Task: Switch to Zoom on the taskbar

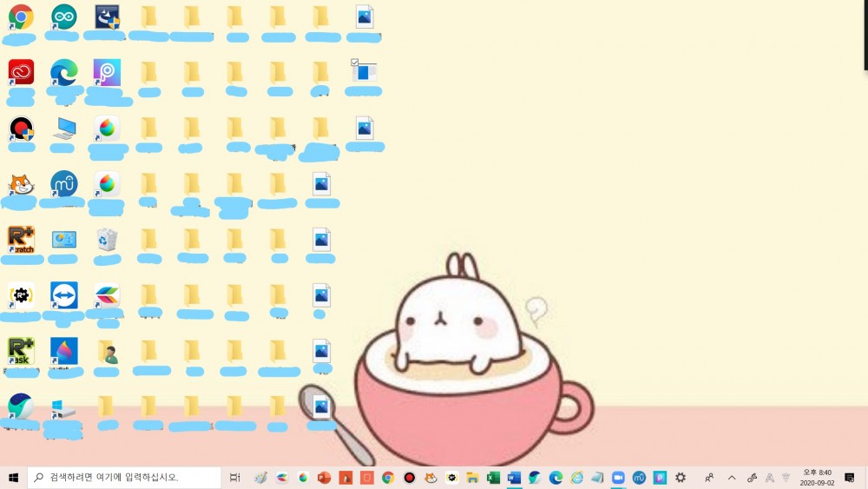Action: click(618, 478)
